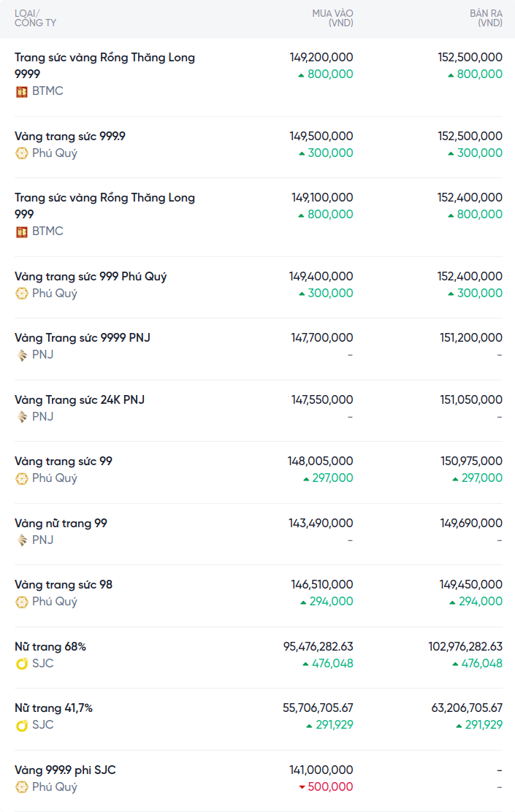Click SJC logo under Nữ trang 41,7%
Screen dimensions: 515x812
click(x=22, y=725)
